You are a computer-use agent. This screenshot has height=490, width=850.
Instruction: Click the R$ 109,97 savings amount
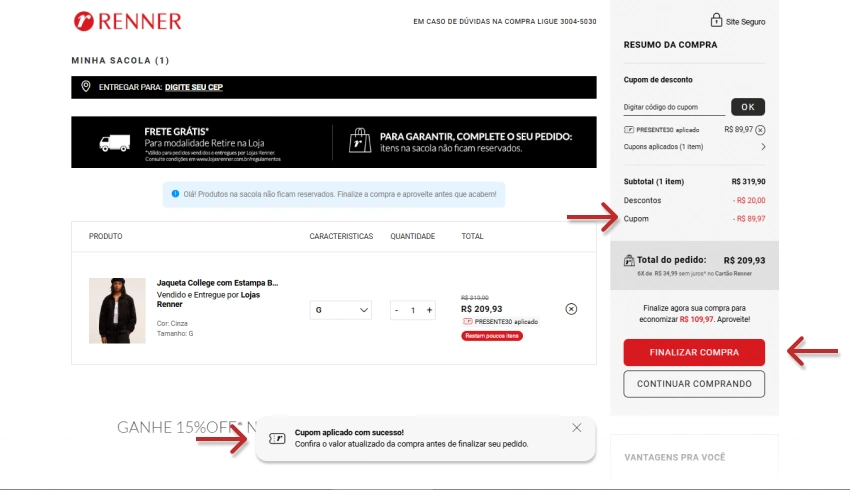click(697, 319)
